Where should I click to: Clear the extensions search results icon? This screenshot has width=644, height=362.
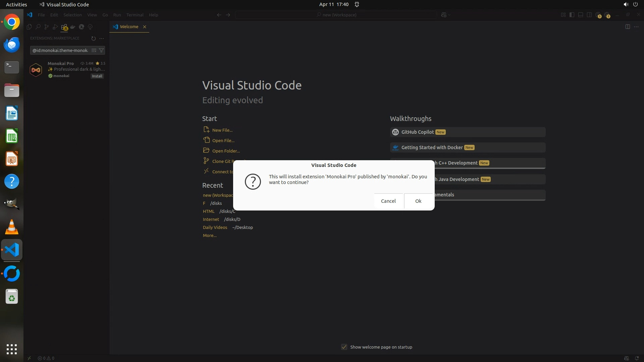tap(94, 50)
